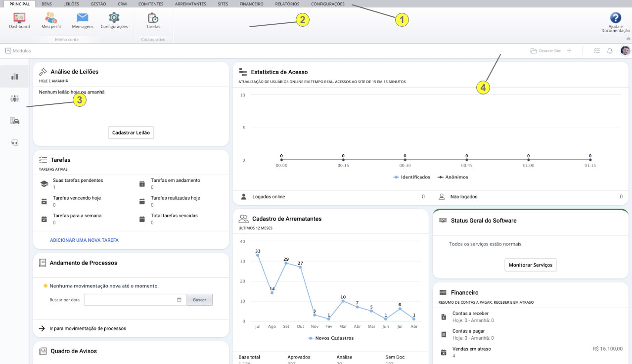Toggle the Novos Cadastros legend series
This screenshot has height=364, width=632.
pos(330,338)
